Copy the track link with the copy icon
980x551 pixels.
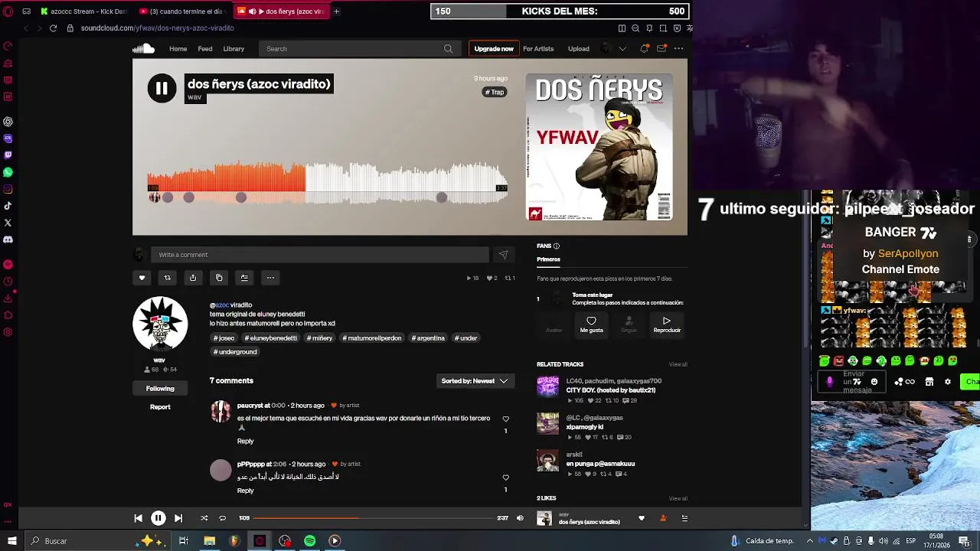[219, 278]
